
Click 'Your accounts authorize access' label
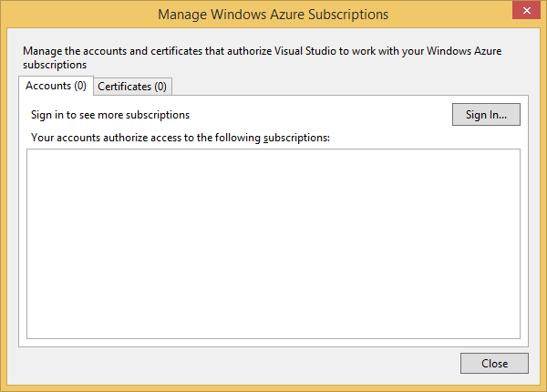click(x=181, y=138)
